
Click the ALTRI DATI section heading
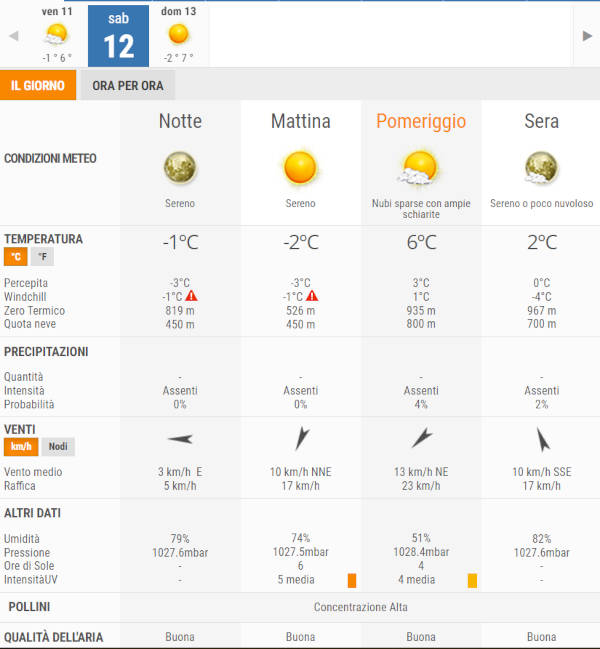tap(32, 513)
